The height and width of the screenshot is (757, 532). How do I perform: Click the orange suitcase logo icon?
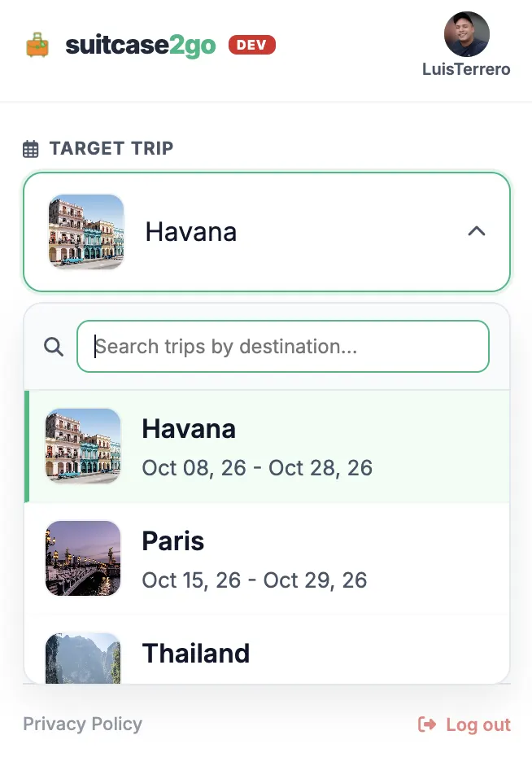coord(37,45)
